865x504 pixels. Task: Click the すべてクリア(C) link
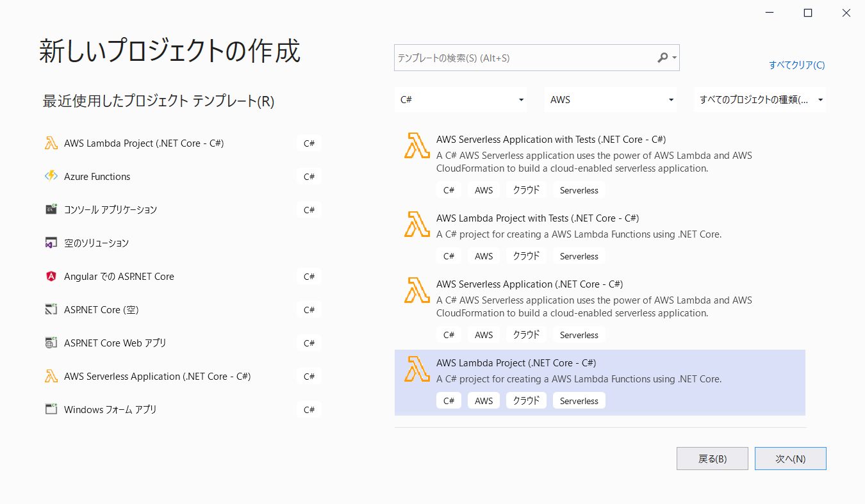(797, 65)
